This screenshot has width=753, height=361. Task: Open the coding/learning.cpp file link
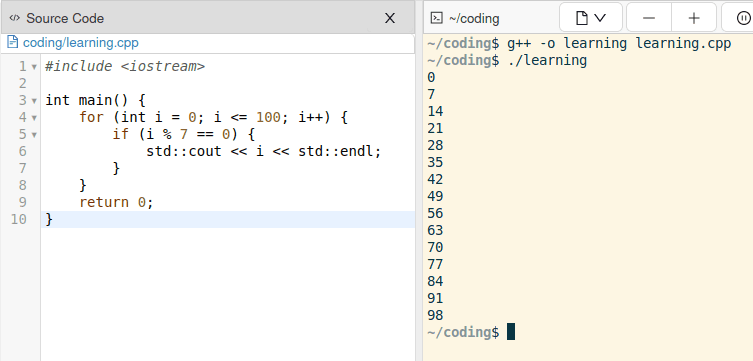[81, 43]
